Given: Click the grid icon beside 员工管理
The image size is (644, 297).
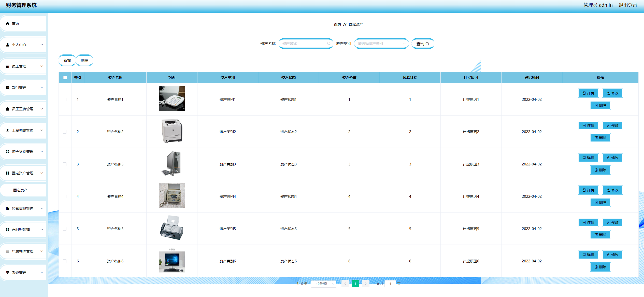Looking at the screenshot, I should [x=8, y=66].
